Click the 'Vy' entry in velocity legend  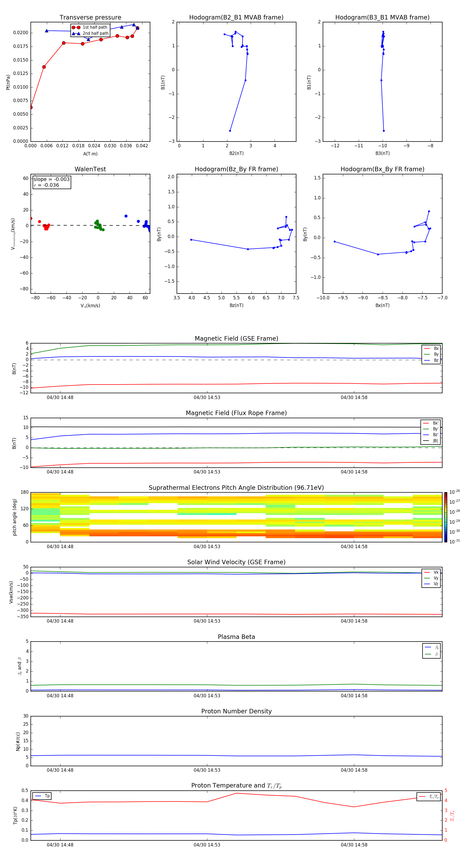tap(431, 578)
